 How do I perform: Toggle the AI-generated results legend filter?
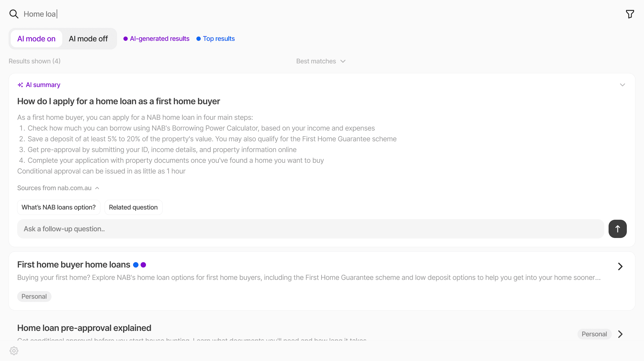coord(156,39)
